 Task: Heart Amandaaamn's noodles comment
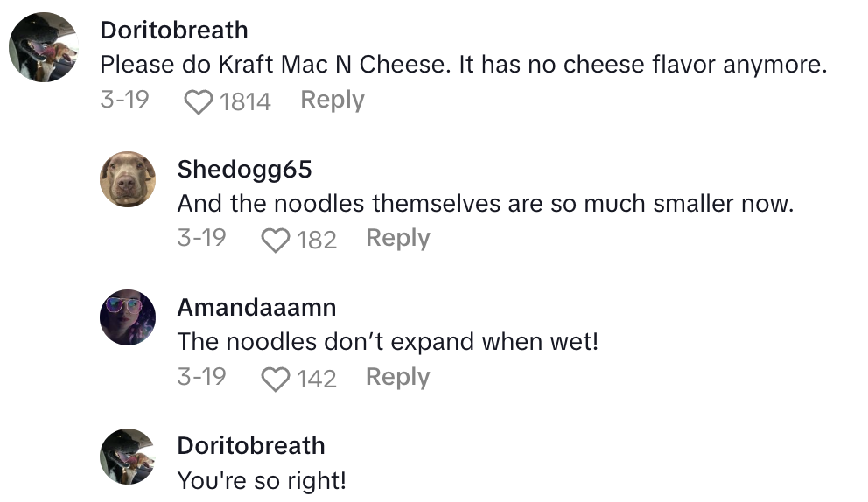coord(276,379)
